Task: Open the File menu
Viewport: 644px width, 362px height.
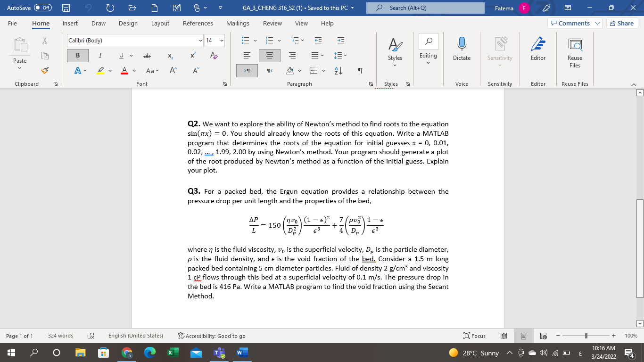Action: tap(13, 23)
